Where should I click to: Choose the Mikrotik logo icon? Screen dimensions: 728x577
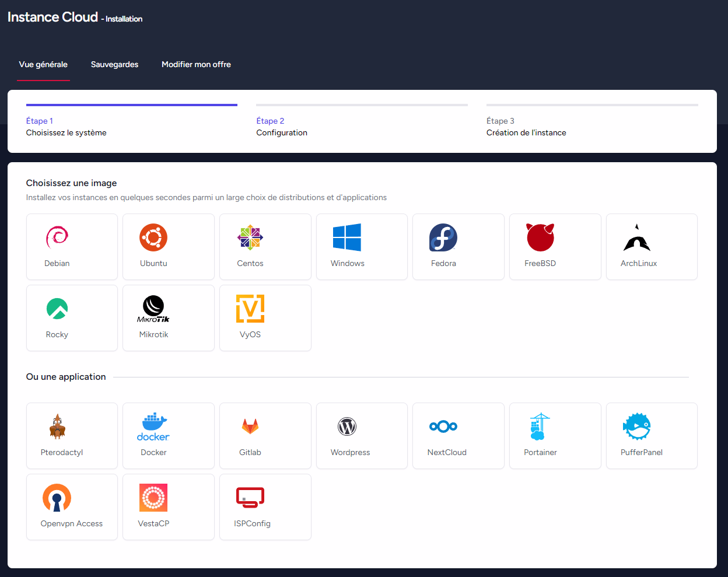tap(153, 309)
